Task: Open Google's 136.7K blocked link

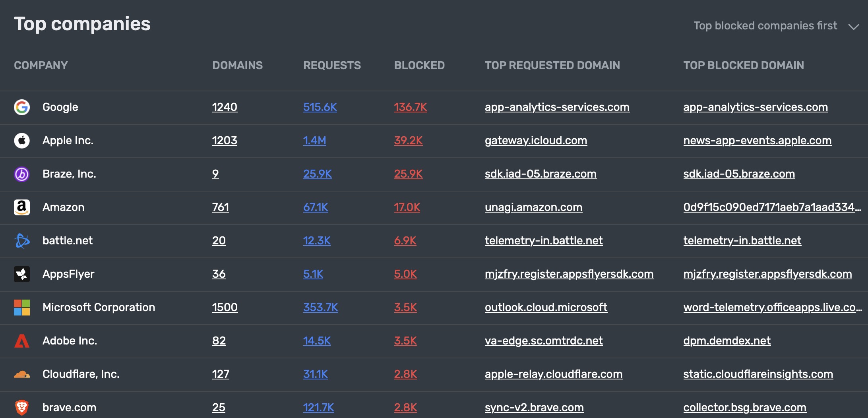Action: tap(411, 107)
